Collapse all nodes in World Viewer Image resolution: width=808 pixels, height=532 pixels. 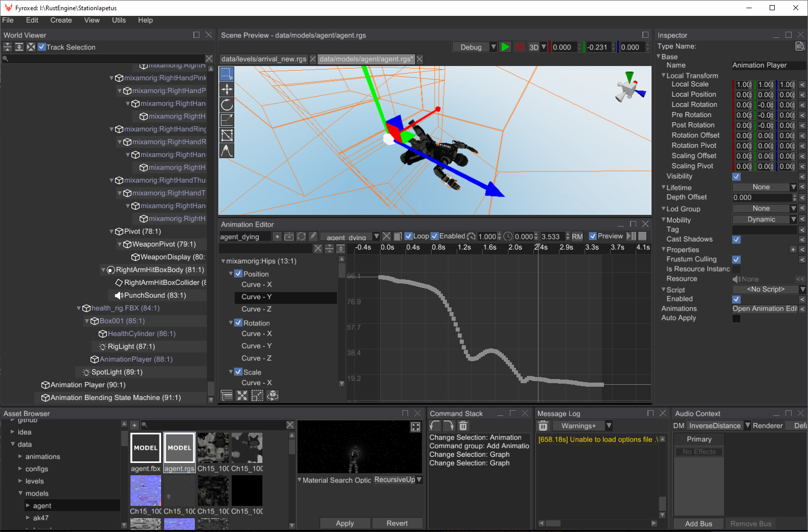7,47
